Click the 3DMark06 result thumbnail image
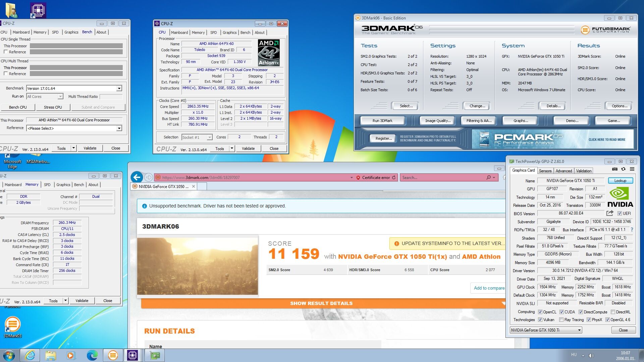This screenshot has width=644, height=362. [198, 266]
